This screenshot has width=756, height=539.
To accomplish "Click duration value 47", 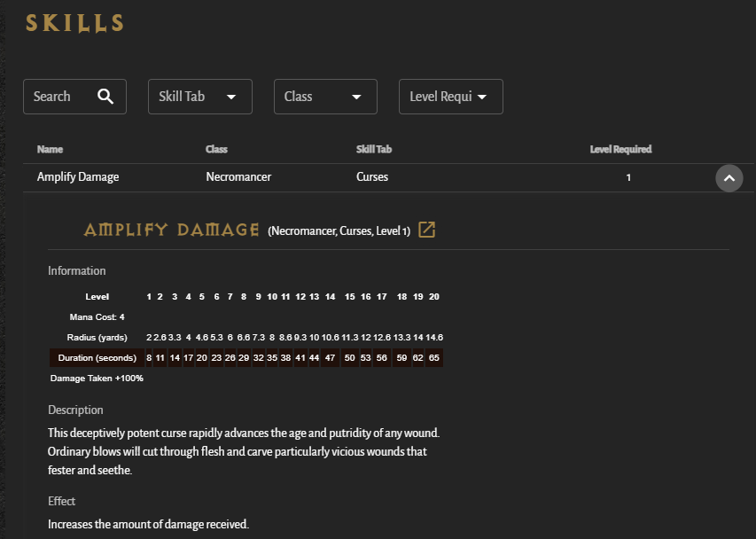I will [331, 358].
